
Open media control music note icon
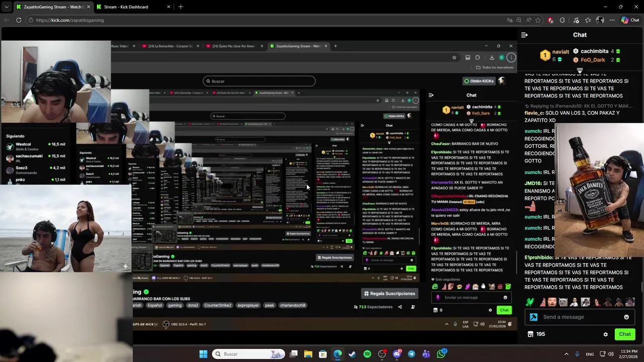575,20
